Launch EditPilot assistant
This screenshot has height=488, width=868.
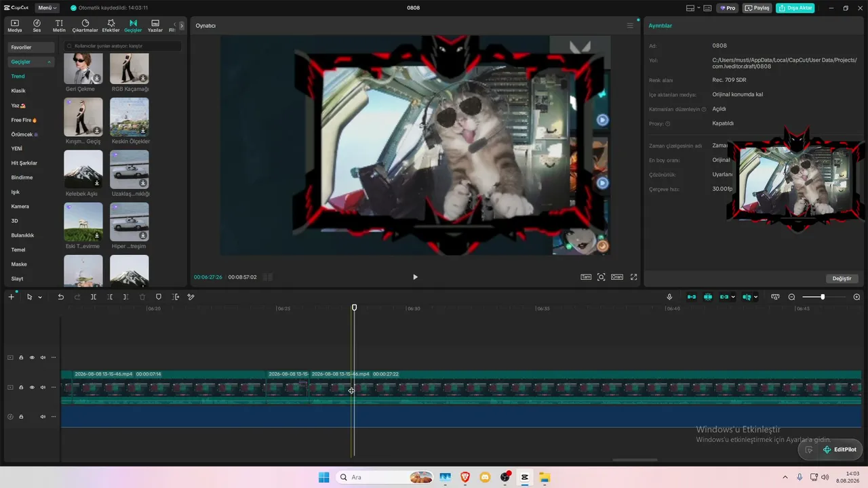840,449
